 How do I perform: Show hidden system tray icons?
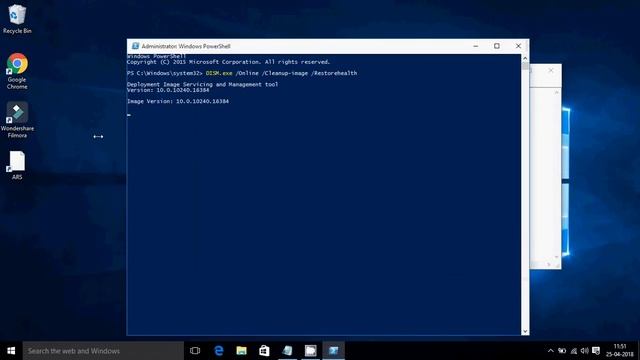coord(551,351)
